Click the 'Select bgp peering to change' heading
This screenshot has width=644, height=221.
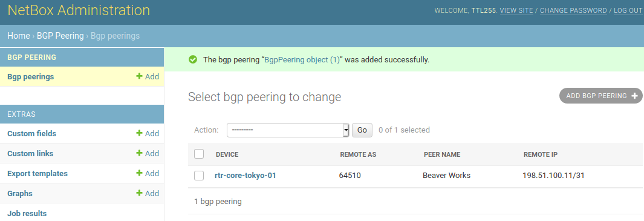tap(264, 97)
